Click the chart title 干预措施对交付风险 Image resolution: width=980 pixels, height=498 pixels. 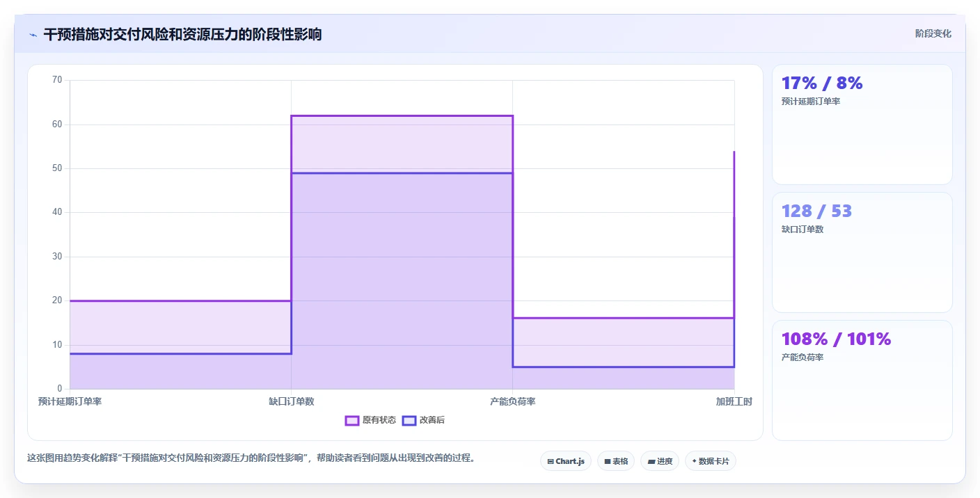(183, 34)
